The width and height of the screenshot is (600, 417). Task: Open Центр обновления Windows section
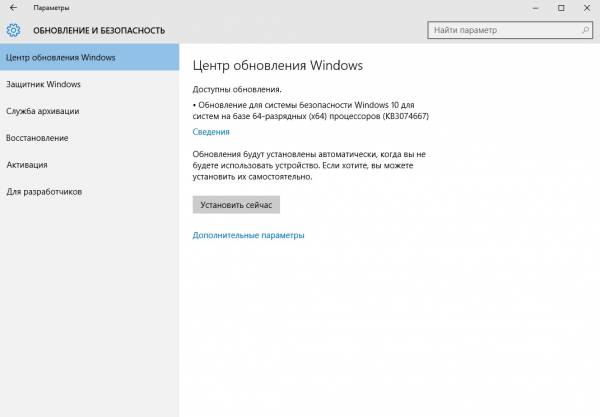89,57
